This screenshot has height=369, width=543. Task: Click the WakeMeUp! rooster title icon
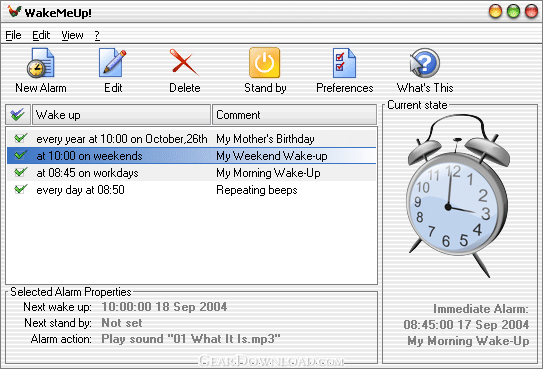click(15, 12)
